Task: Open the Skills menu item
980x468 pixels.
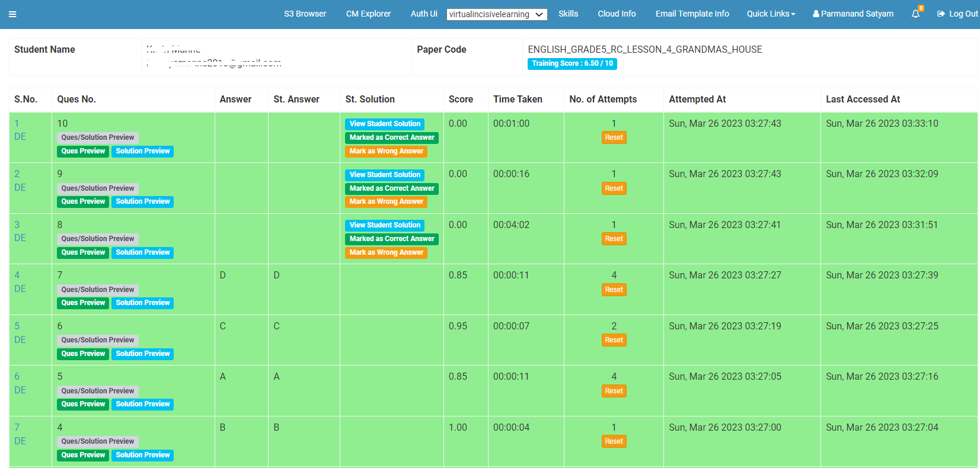Action: tap(568, 14)
